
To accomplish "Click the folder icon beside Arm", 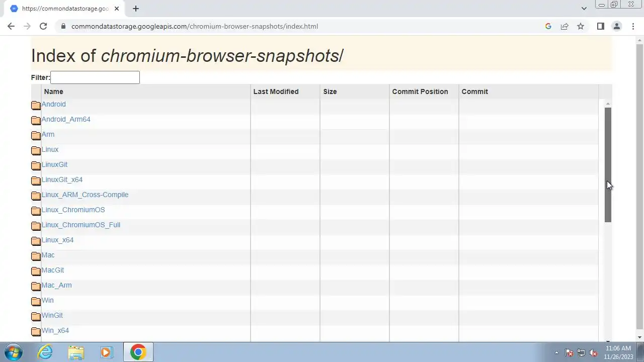I will click(x=36, y=135).
